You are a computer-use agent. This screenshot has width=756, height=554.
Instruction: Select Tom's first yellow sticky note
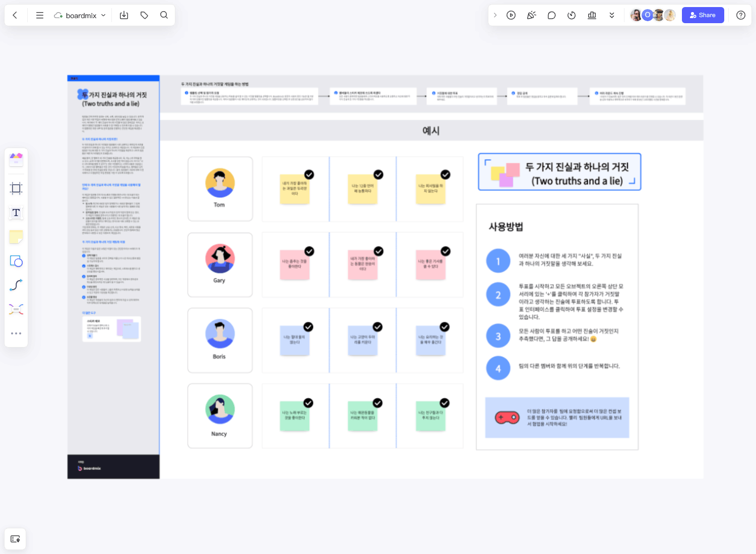tap(294, 189)
